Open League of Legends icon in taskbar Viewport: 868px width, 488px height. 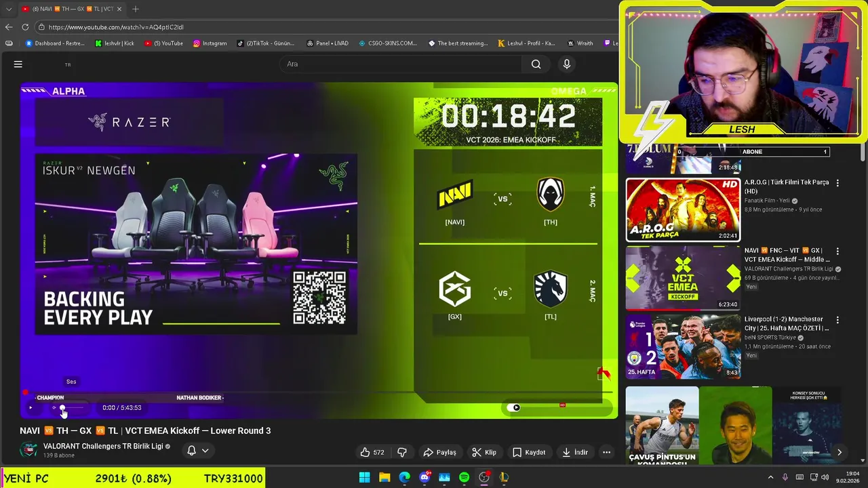click(504, 477)
